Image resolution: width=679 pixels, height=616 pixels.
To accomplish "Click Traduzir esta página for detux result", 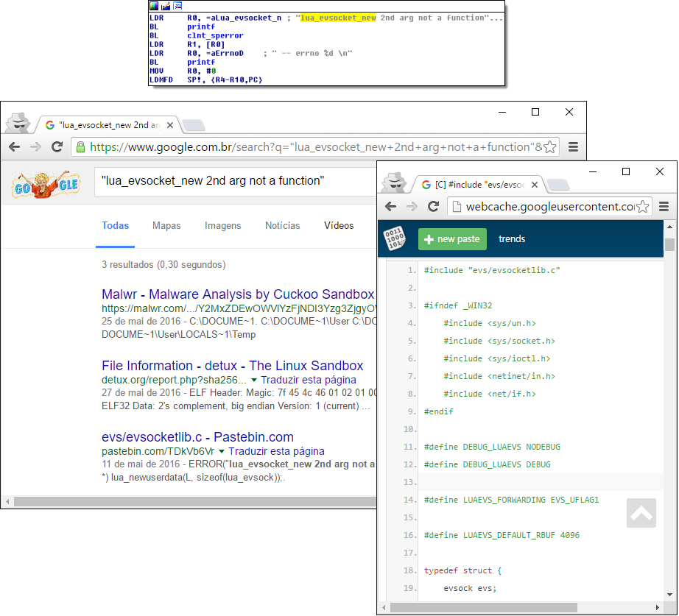I will [309, 380].
